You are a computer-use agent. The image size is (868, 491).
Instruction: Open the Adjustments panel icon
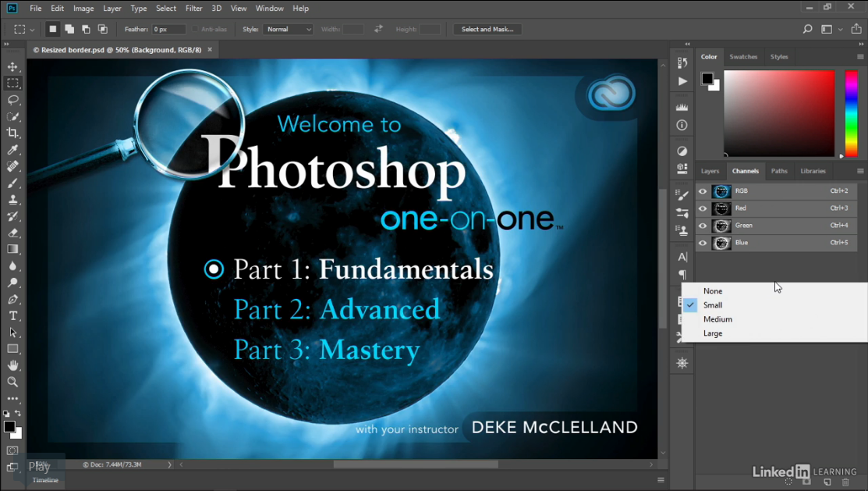(x=682, y=151)
